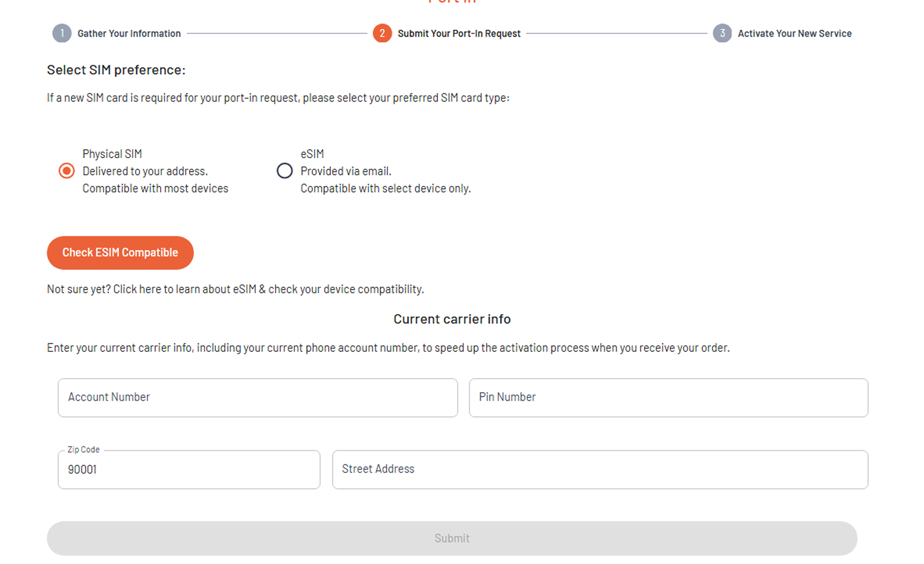Select Delivered to your address option

tap(145, 171)
